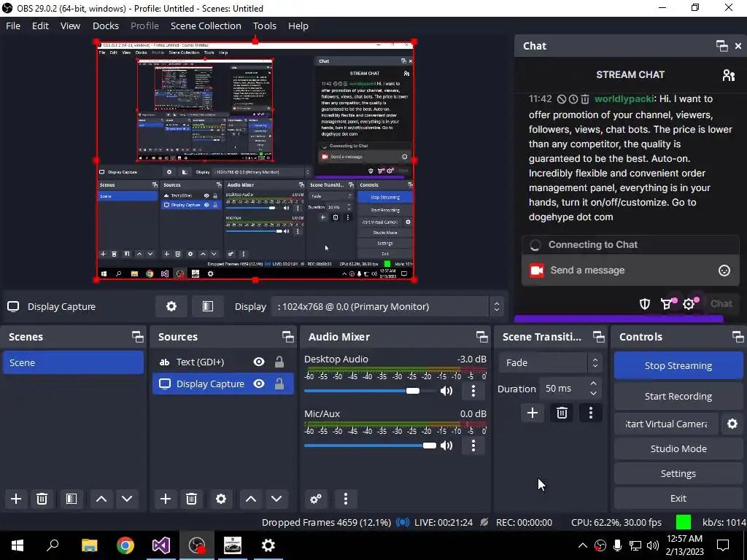Viewport: 747px width, 560px height.
Task: Add a scene transition with plus icon
Action: tap(532, 413)
